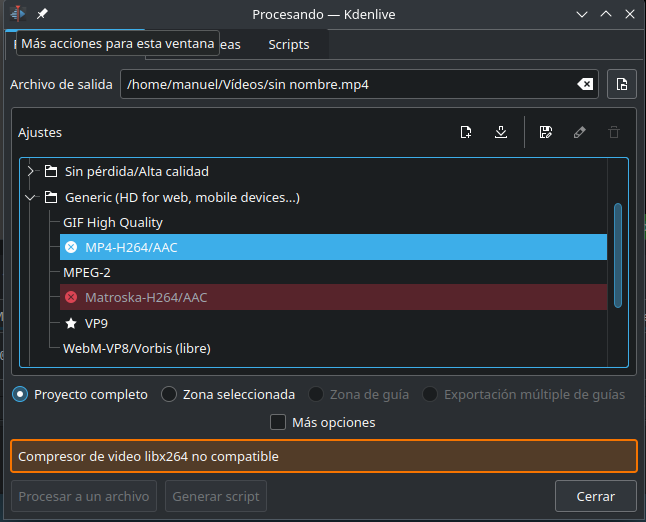The width and height of the screenshot is (646, 522).
Task: Select the GIF High Quality preset
Action: 113,223
